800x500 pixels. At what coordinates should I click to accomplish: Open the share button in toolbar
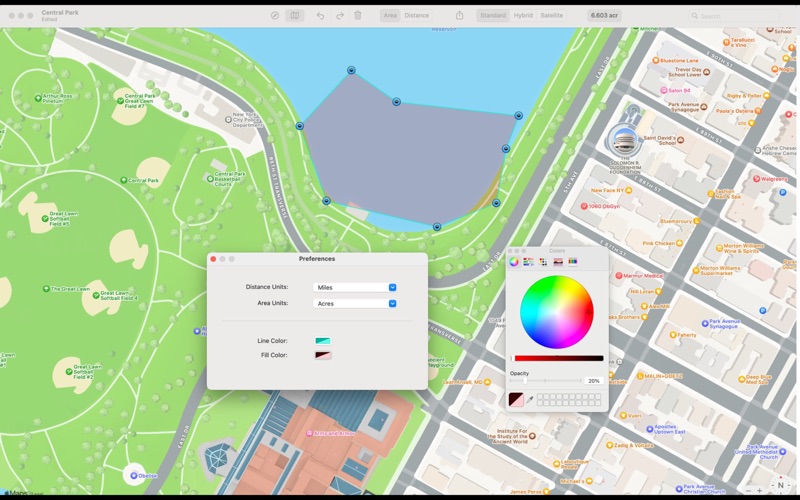pos(459,15)
